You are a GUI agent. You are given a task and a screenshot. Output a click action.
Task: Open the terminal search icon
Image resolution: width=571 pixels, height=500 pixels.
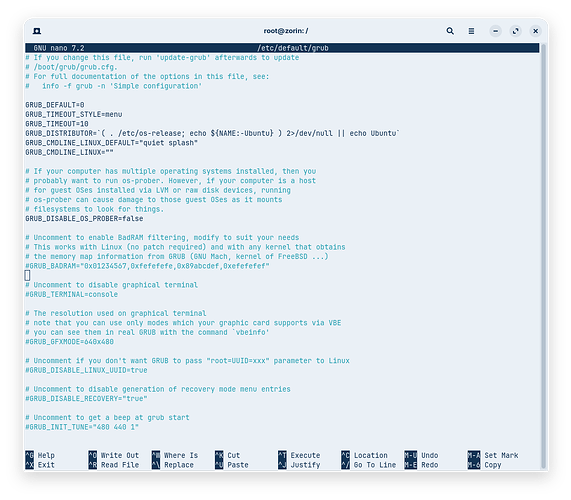(x=450, y=31)
